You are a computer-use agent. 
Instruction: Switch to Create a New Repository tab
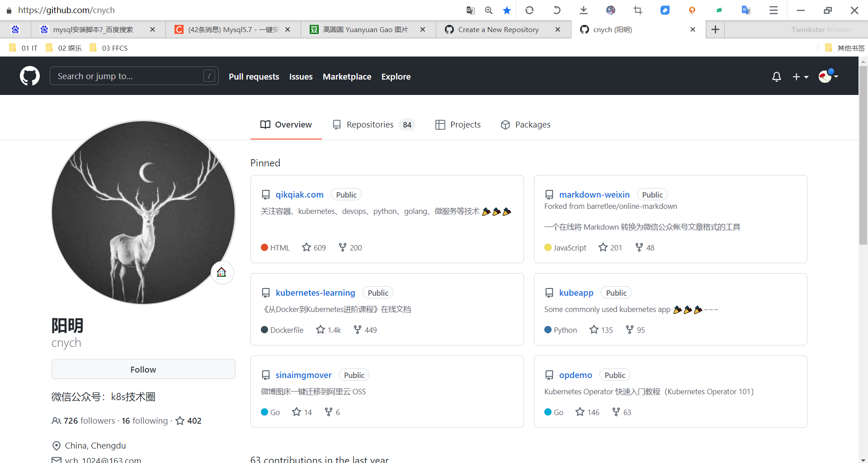tap(498, 29)
